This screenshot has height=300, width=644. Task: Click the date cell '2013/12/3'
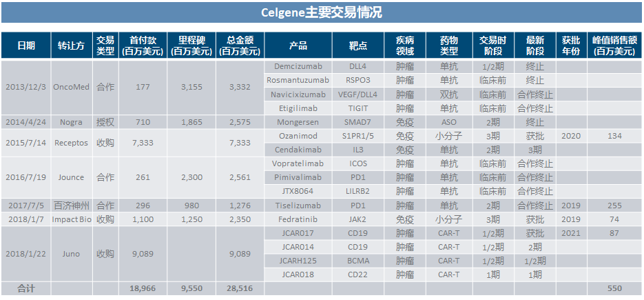pyautogui.click(x=26, y=88)
